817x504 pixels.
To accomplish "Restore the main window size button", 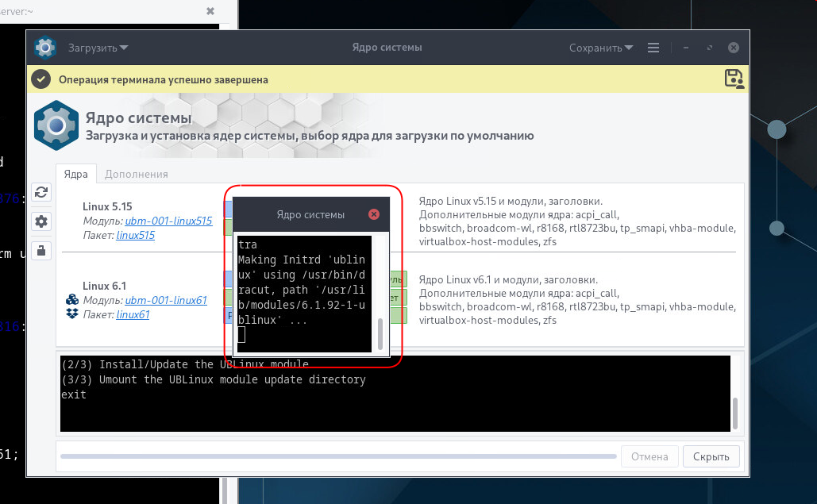I will (709, 48).
